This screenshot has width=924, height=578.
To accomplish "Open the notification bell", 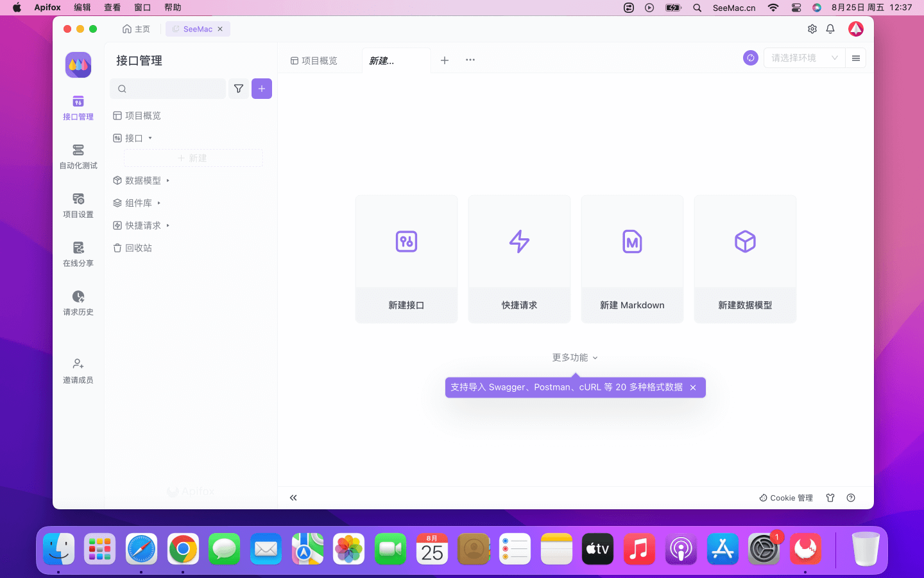I will point(830,29).
